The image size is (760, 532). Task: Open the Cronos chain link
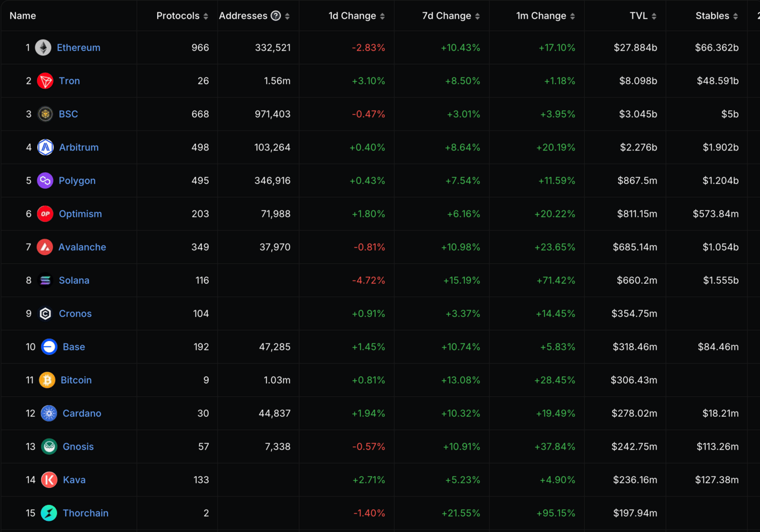(x=75, y=314)
